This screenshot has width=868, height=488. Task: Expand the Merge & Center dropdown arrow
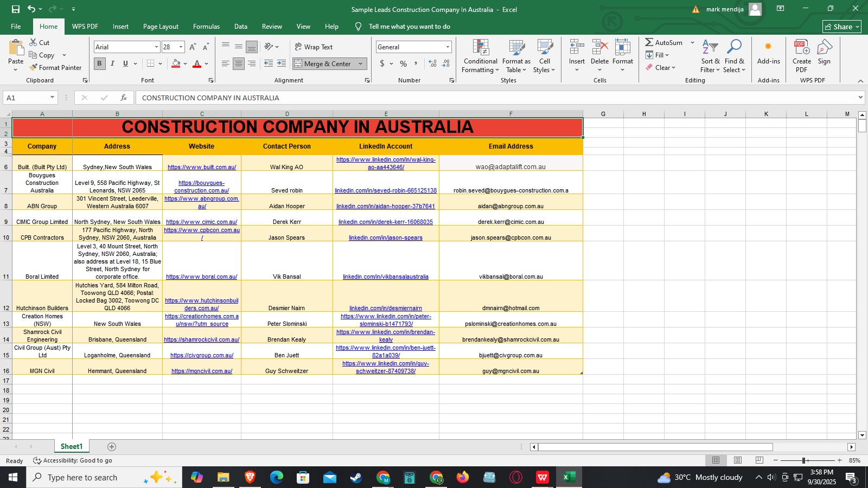coord(360,64)
